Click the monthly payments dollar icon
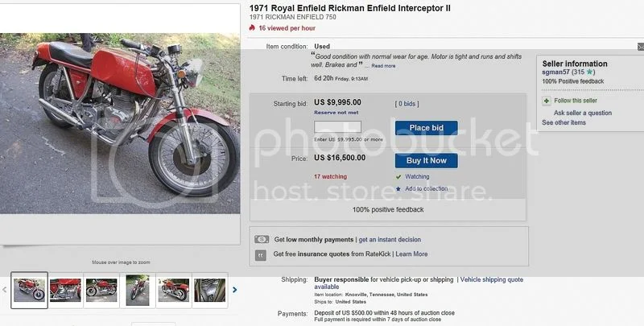 [262, 239]
